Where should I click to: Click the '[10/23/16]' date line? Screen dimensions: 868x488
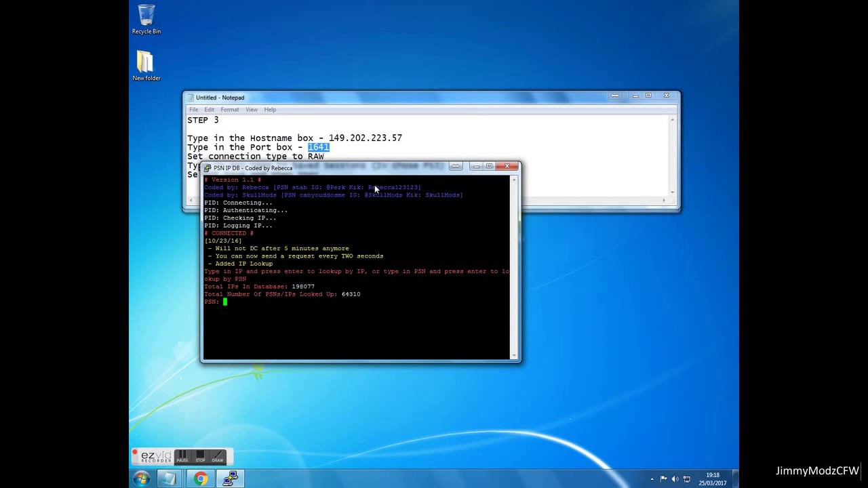pos(223,241)
